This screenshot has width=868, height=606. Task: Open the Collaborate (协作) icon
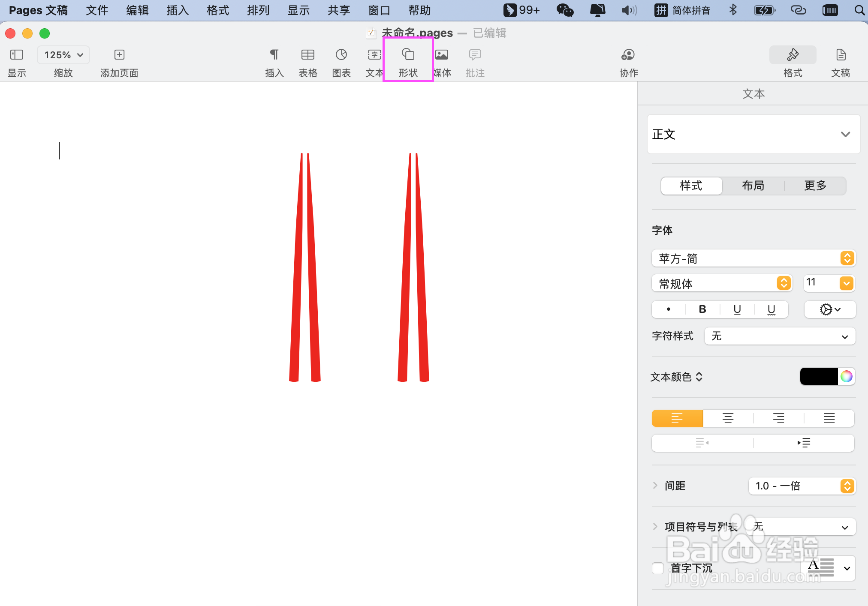(628, 55)
